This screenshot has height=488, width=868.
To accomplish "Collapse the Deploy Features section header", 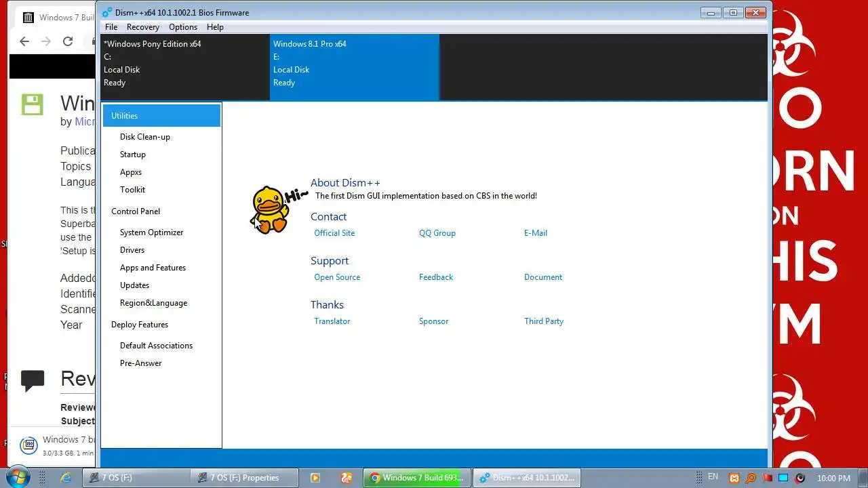I will 140,325.
